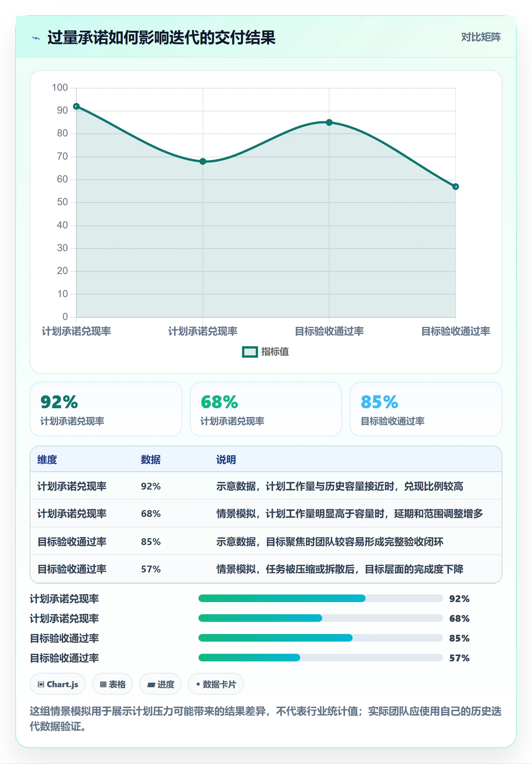532x764 pixels.
Task: Select the 85 data point on the chart
Action: (x=329, y=122)
